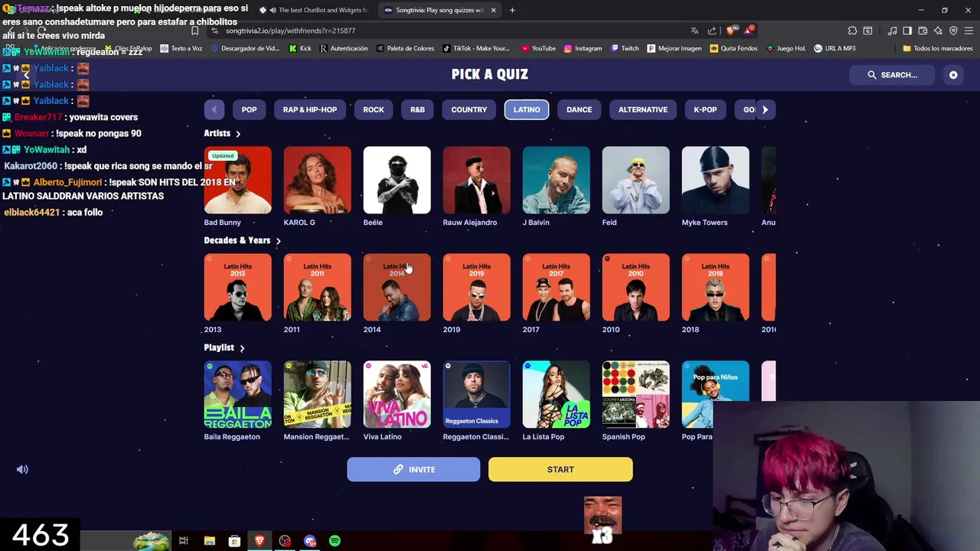Image resolution: width=980 pixels, height=551 pixels.
Task: Open a new browser tab
Action: [512, 10]
